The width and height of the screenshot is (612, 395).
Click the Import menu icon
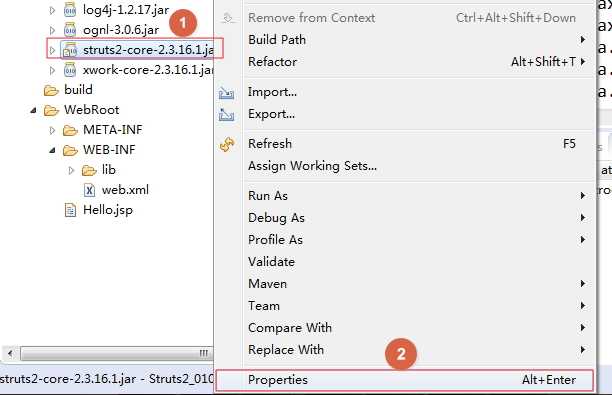click(x=226, y=93)
